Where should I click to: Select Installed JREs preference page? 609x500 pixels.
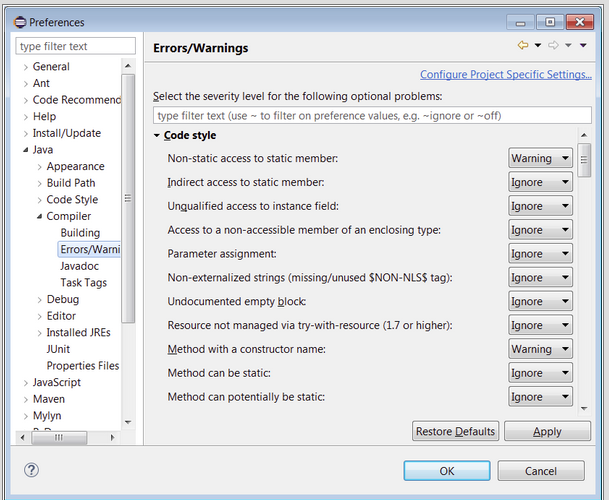[x=78, y=333]
